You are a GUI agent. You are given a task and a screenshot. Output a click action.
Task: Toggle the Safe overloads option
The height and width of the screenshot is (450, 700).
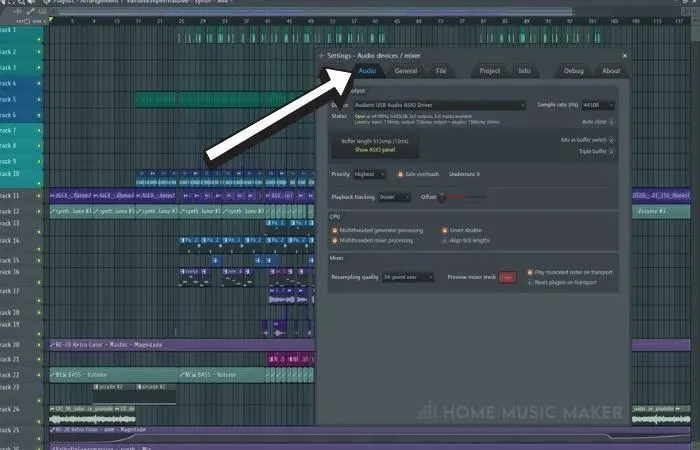pyautogui.click(x=400, y=174)
